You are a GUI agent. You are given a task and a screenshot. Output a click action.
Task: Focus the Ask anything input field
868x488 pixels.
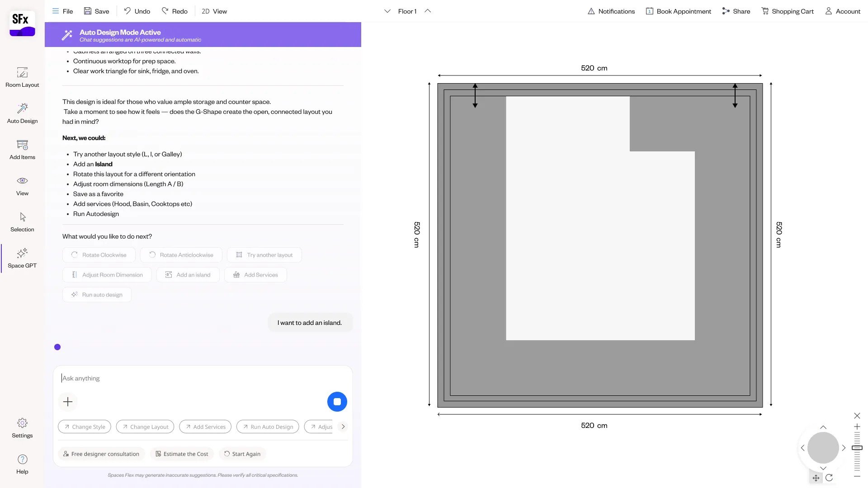tap(203, 378)
